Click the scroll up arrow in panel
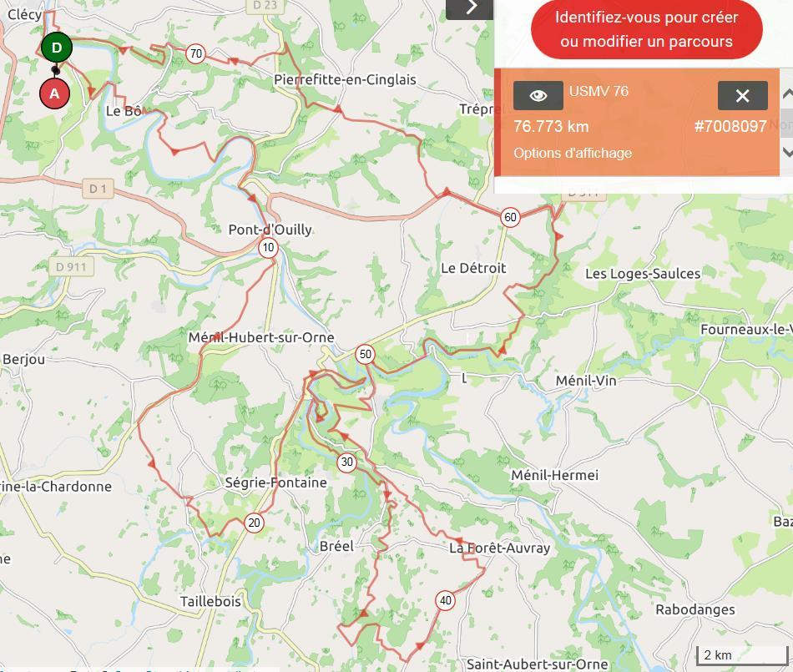793x672 pixels. pyautogui.click(x=787, y=94)
